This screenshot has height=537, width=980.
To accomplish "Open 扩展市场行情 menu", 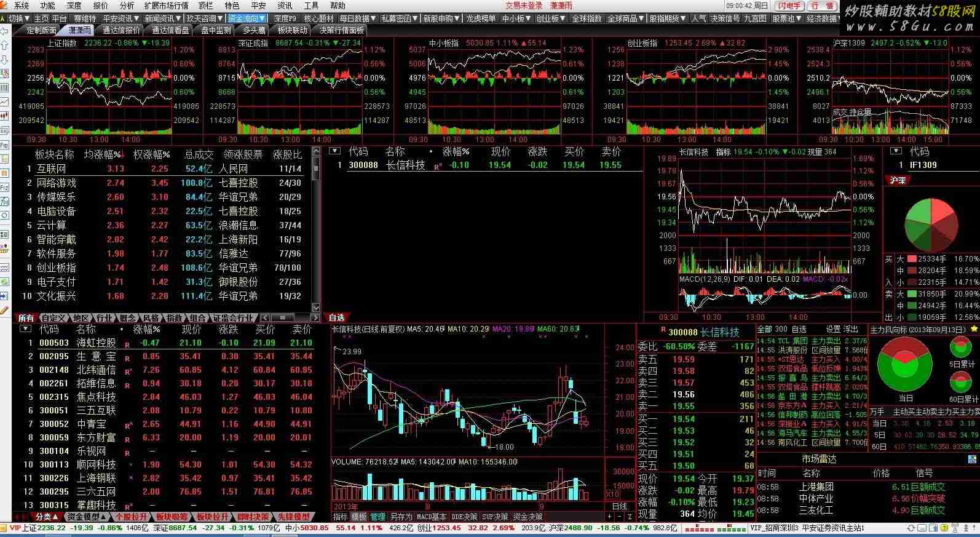I will point(166,6).
